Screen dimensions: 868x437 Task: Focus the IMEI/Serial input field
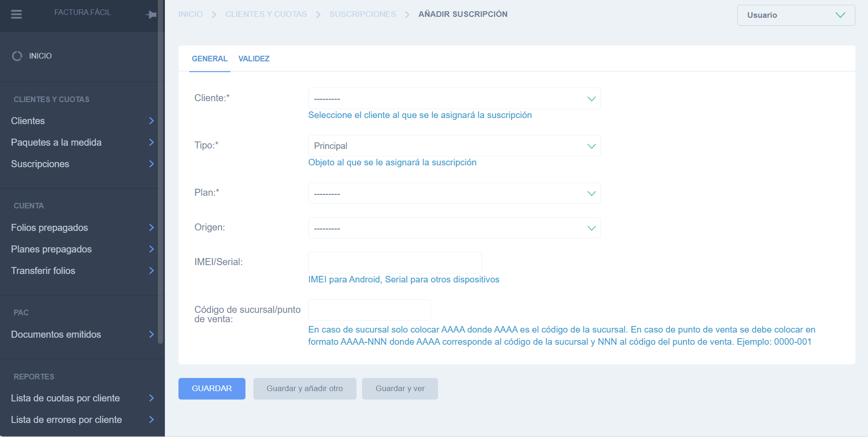click(x=395, y=263)
